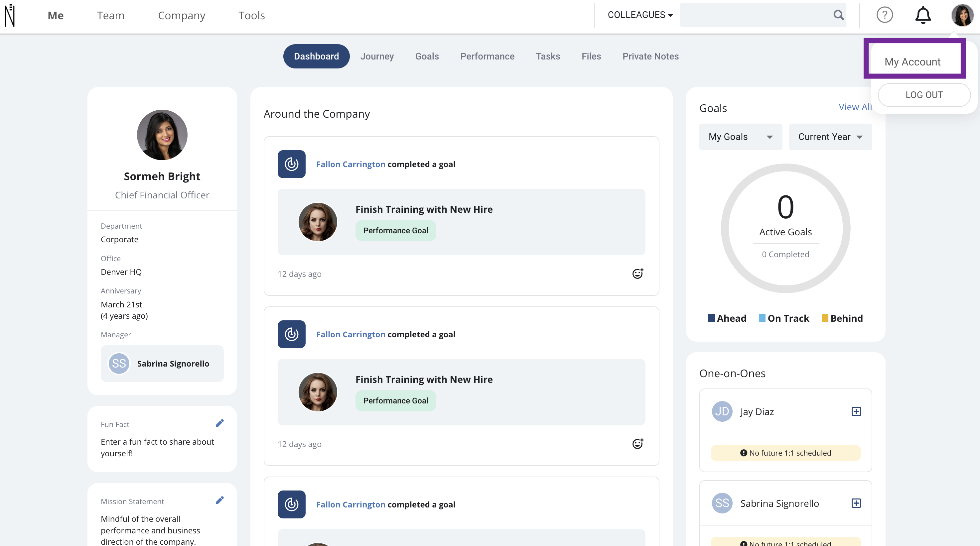980x546 pixels.
Task: Click Jay Diaz name in One-on-Ones
Action: 757,412
